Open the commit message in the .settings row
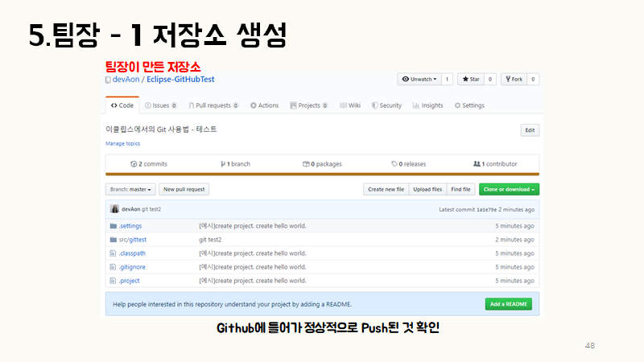Viewport: 644px width, 362px height. click(253, 226)
